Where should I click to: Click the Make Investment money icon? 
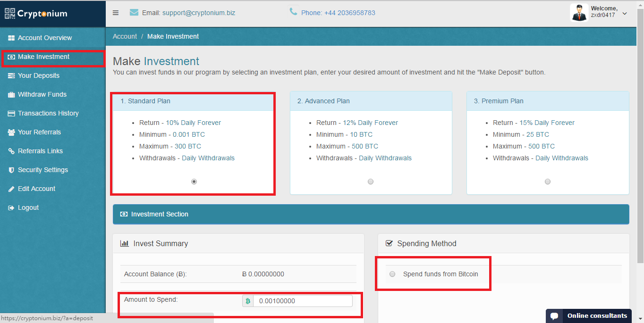[x=11, y=57]
